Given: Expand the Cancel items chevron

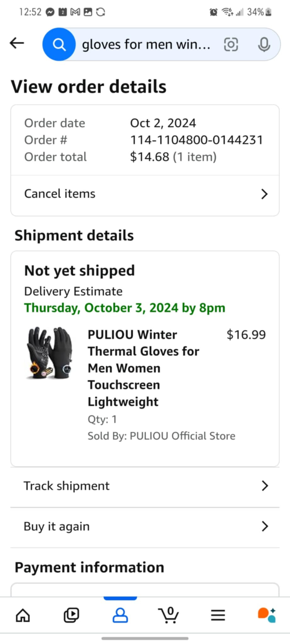Looking at the screenshot, I should coord(264,194).
